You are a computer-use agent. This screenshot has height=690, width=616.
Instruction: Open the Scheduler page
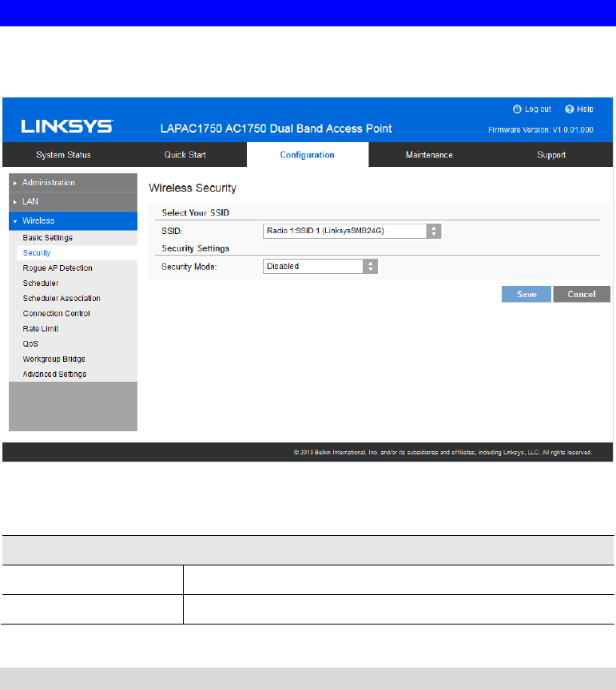[41, 284]
